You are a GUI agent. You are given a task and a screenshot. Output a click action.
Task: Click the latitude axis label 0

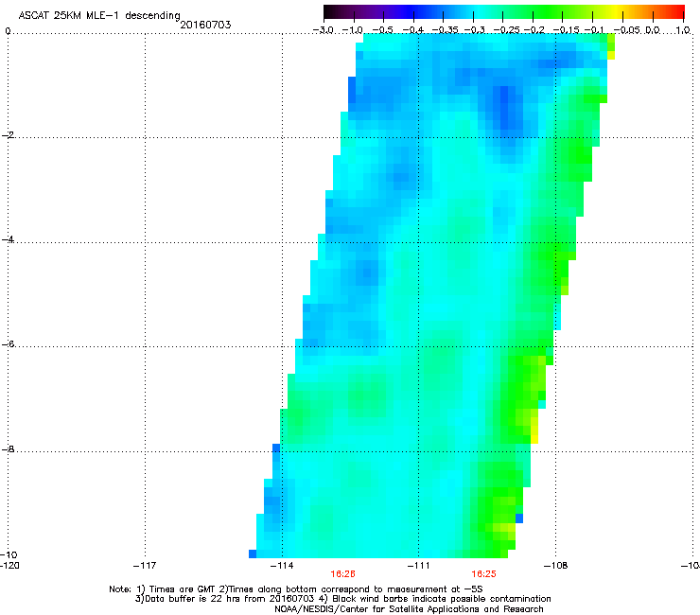tap(8, 31)
